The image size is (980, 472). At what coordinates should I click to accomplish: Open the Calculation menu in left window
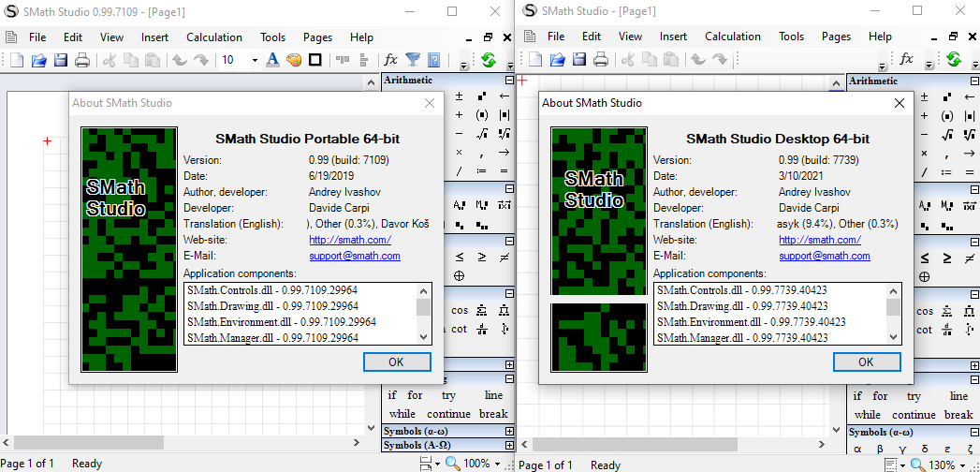tap(214, 37)
